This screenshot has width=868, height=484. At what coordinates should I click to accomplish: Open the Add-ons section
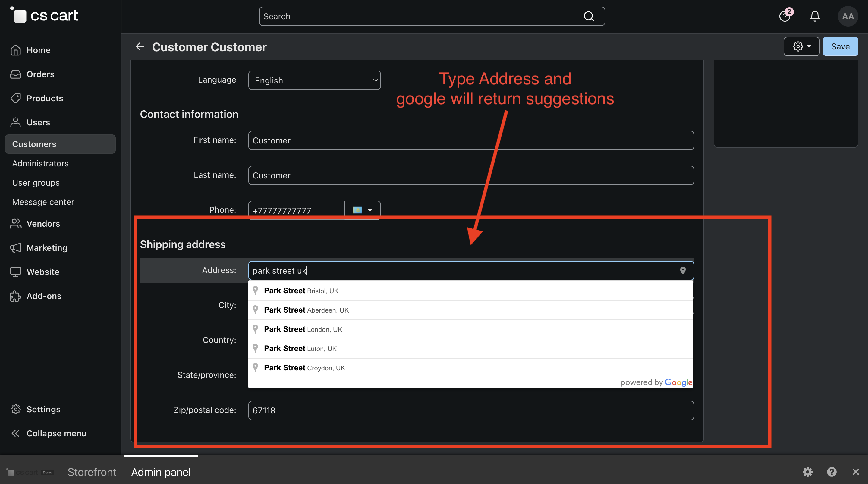pyautogui.click(x=44, y=296)
